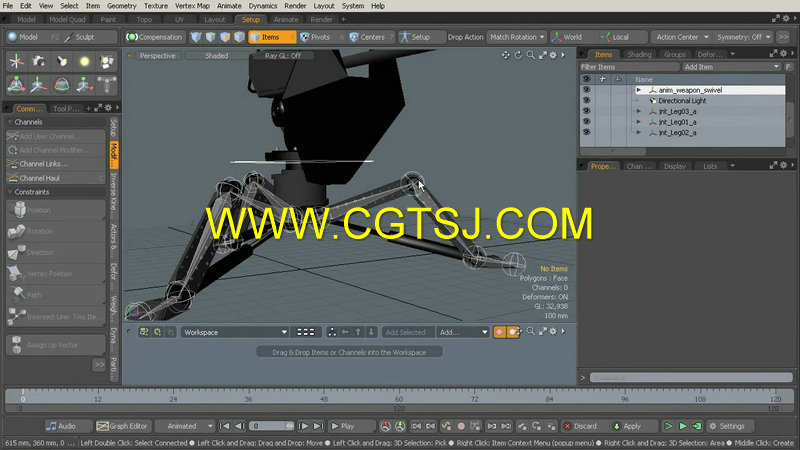This screenshot has width=800, height=450.
Task: Switch to the Shading tab
Action: point(639,54)
